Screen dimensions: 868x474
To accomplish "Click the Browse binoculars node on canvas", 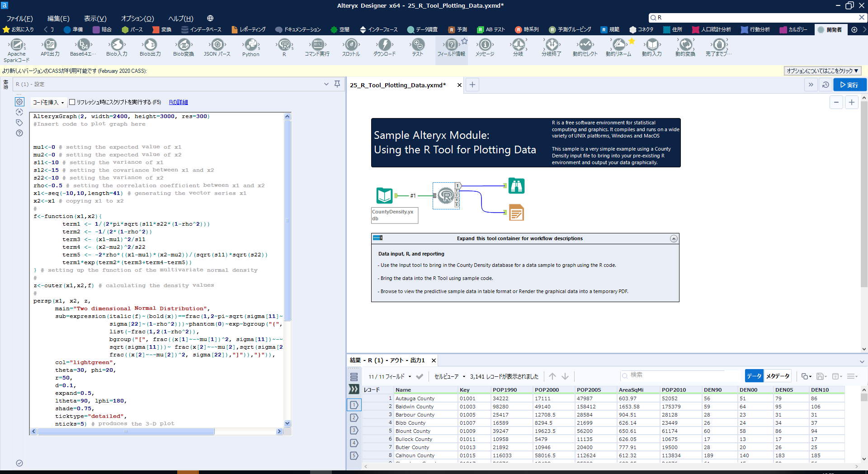I will [516, 186].
